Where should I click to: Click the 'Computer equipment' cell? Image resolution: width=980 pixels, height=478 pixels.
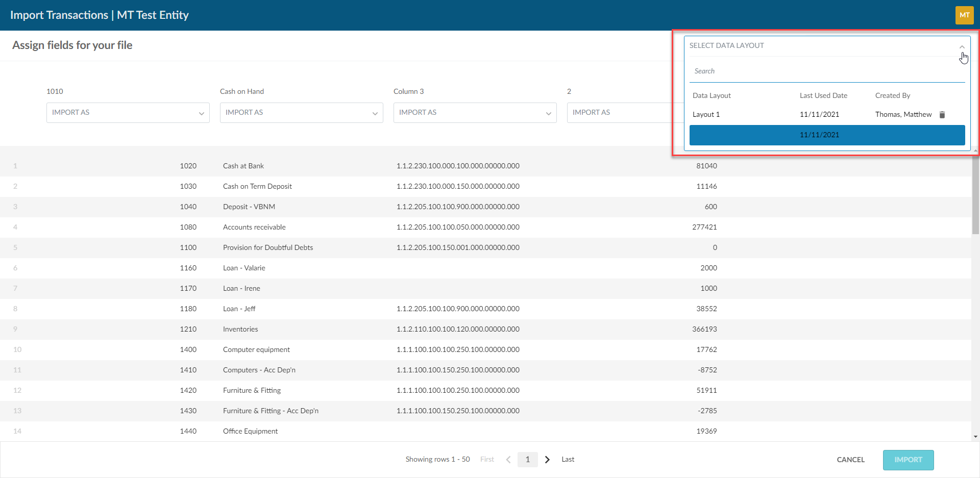click(x=256, y=350)
